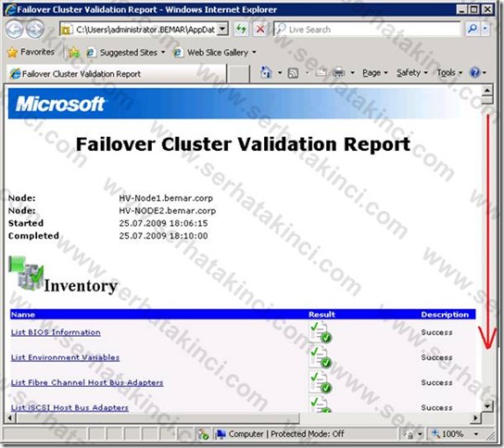Click the green Refresh page icon
The image size is (504, 448).
[x=241, y=30]
